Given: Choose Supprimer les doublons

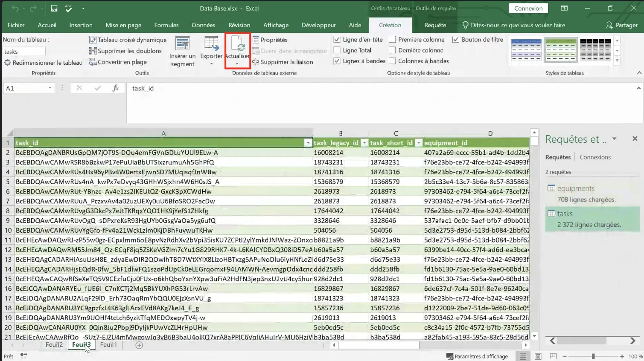Looking at the screenshot, I should [125, 51].
